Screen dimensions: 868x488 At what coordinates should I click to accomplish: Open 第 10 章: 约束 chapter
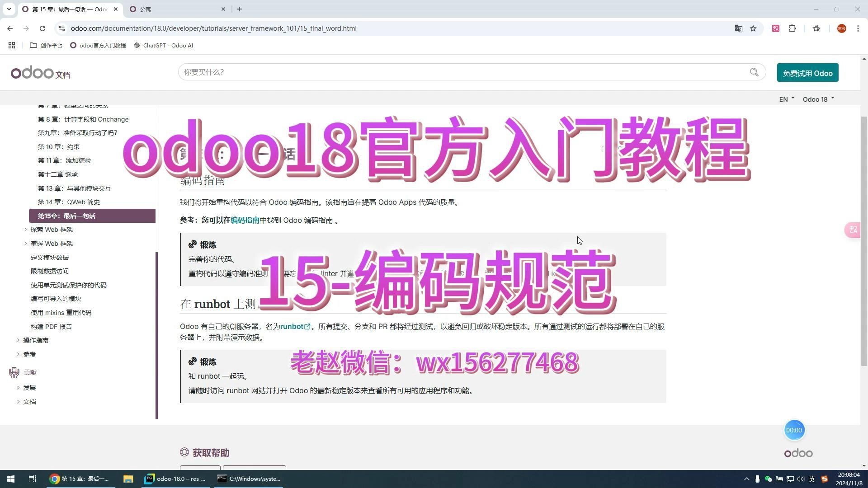pos(59,147)
